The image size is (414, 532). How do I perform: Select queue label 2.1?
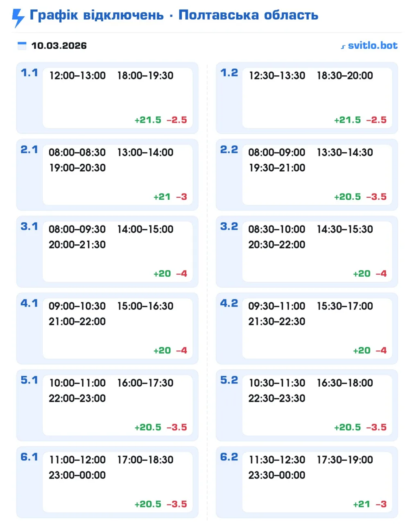tap(29, 150)
